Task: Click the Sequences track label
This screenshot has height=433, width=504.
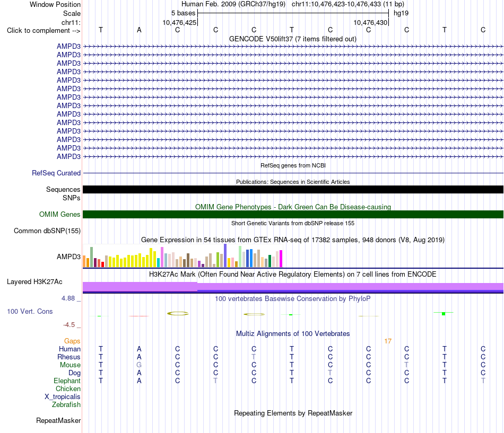Action: pyautogui.click(x=63, y=189)
